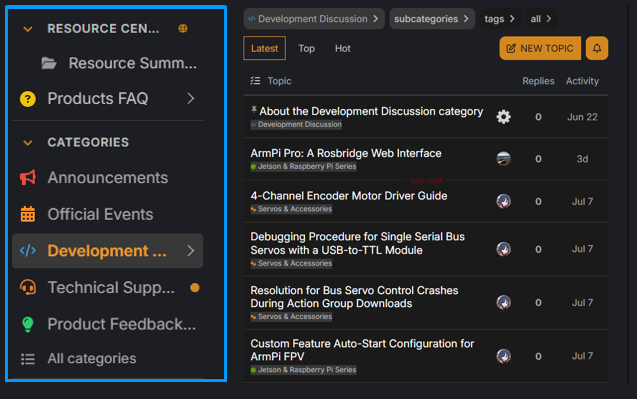This screenshot has width=637, height=399.
Task: Click Technical Support's orange unread dot
Action: [x=195, y=288]
